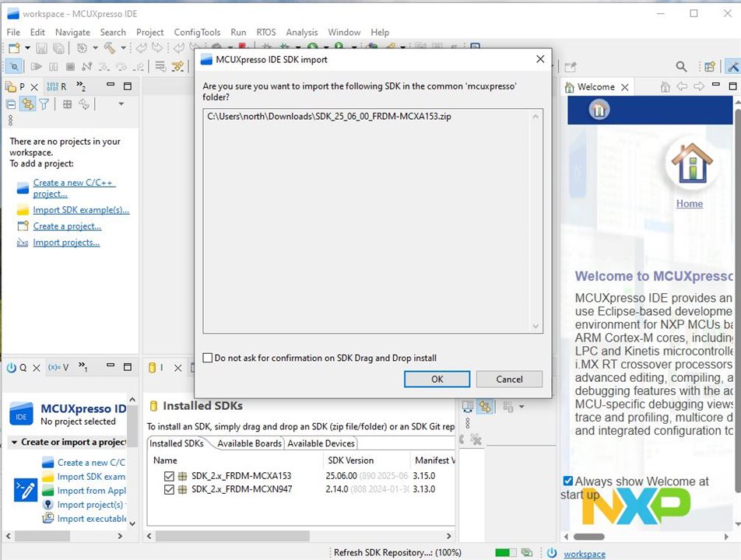Image resolution: width=741 pixels, height=560 pixels.
Task: Open the Analysis menu
Action: pyautogui.click(x=301, y=32)
